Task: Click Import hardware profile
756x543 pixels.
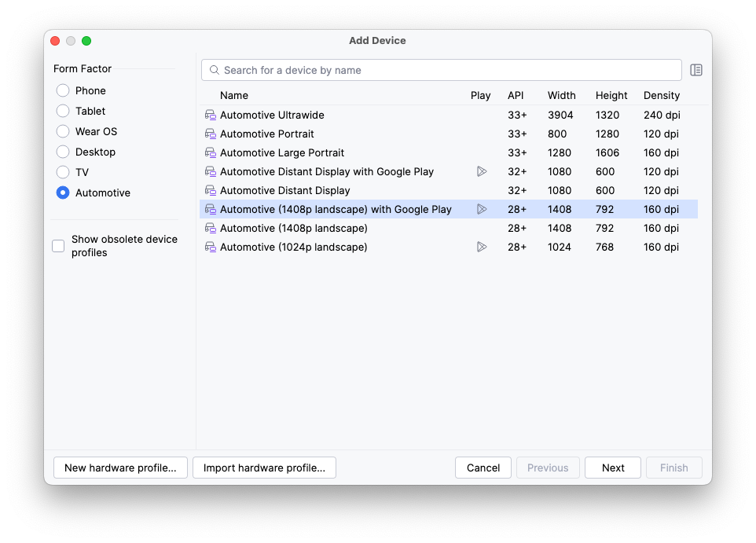Action: (x=264, y=468)
